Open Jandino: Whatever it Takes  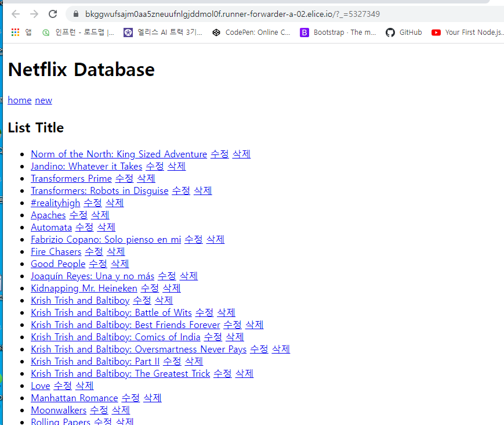pyautogui.click(x=86, y=166)
